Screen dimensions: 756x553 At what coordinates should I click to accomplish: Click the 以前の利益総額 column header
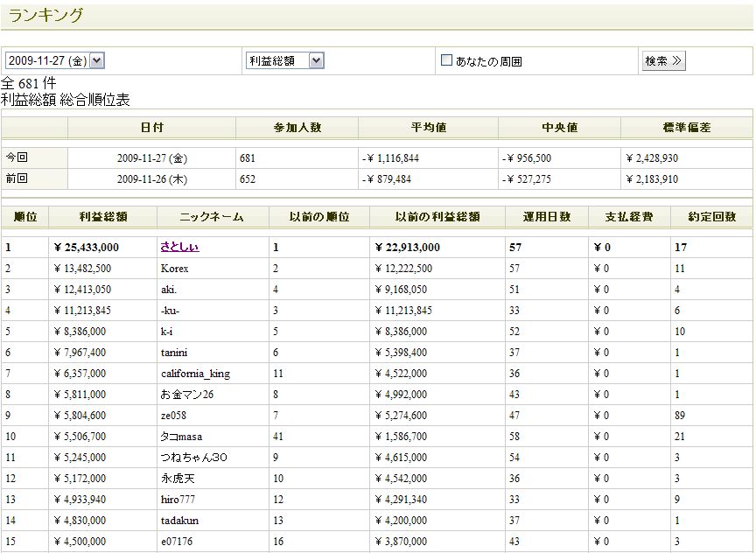(437, 217)
